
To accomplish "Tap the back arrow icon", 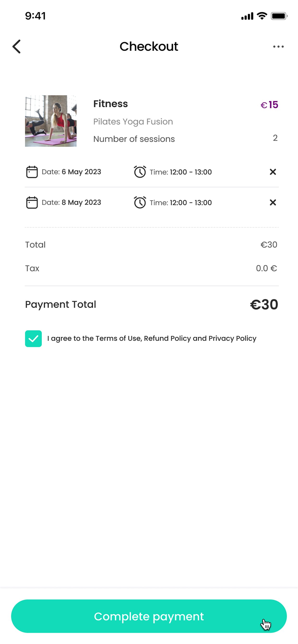I will click(x=17, y=46).
